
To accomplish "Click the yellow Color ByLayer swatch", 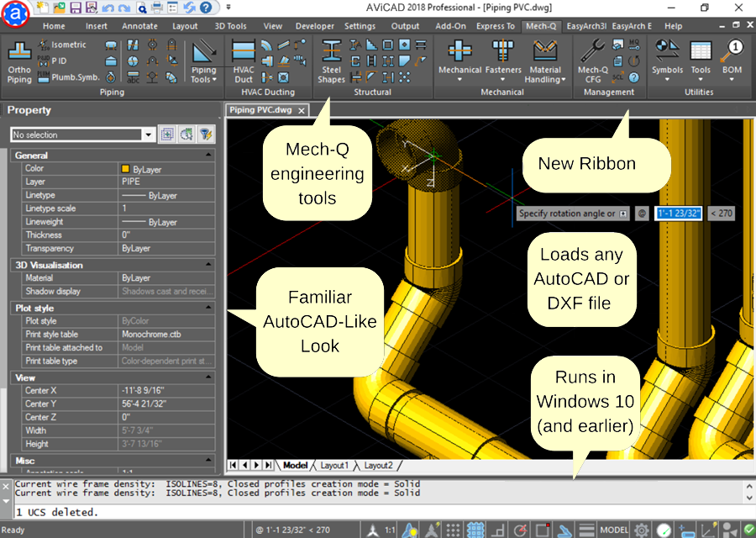I will click(x=126, y=168).
